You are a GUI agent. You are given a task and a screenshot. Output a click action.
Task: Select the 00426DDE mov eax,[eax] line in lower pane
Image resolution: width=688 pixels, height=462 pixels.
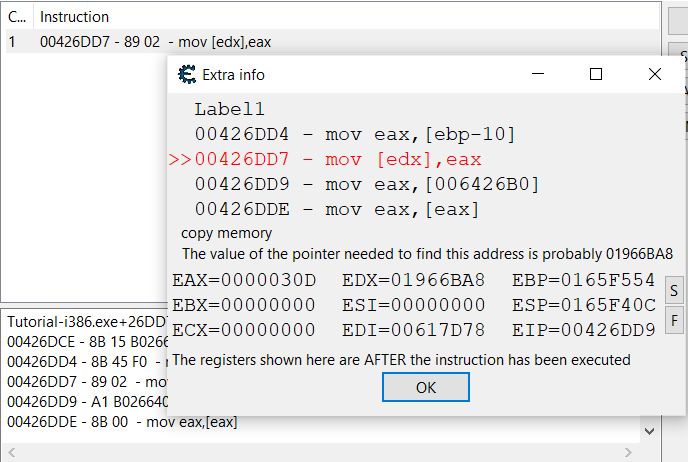[x=122, y=422]
